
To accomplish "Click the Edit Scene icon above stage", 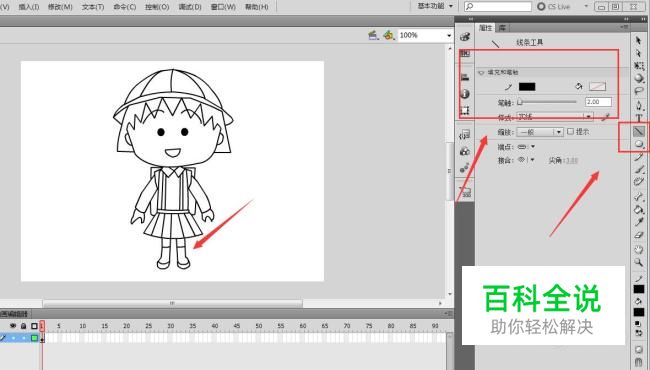I will [x=373, y=35].
